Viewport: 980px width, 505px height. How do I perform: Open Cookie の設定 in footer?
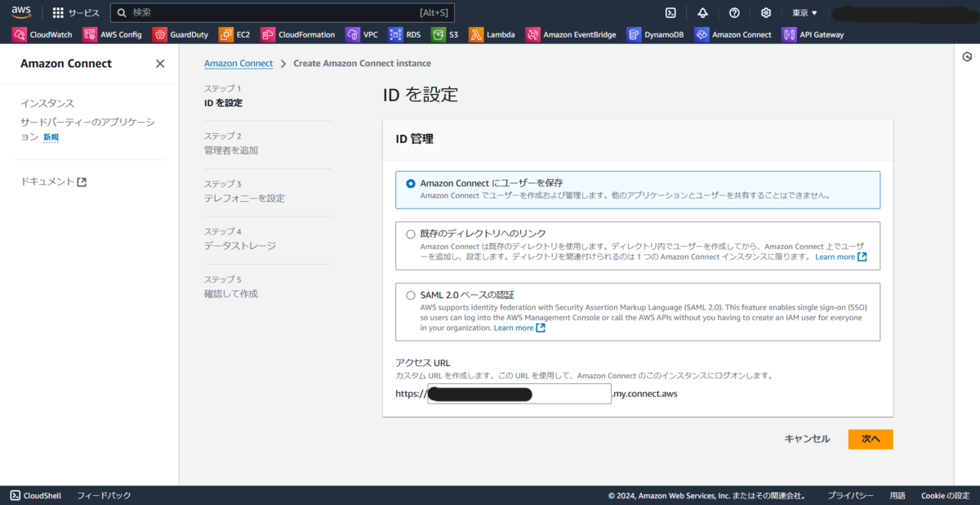click(945, 495)
